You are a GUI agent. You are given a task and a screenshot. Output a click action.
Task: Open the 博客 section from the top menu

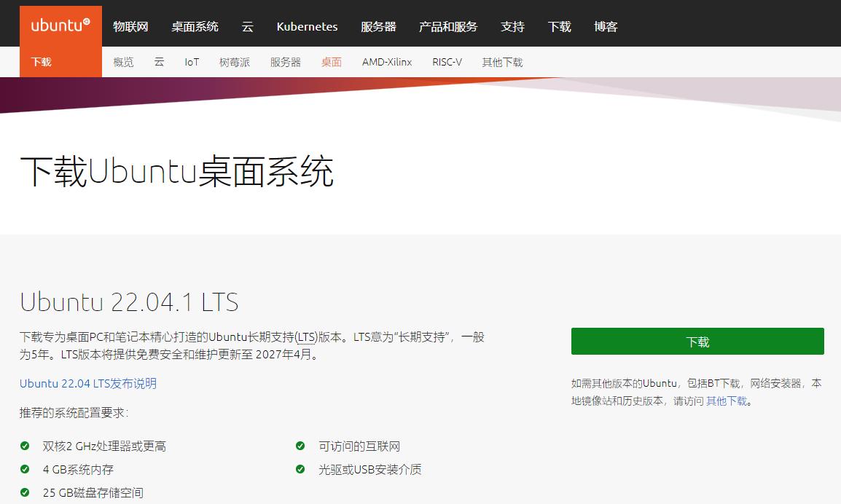606,26
